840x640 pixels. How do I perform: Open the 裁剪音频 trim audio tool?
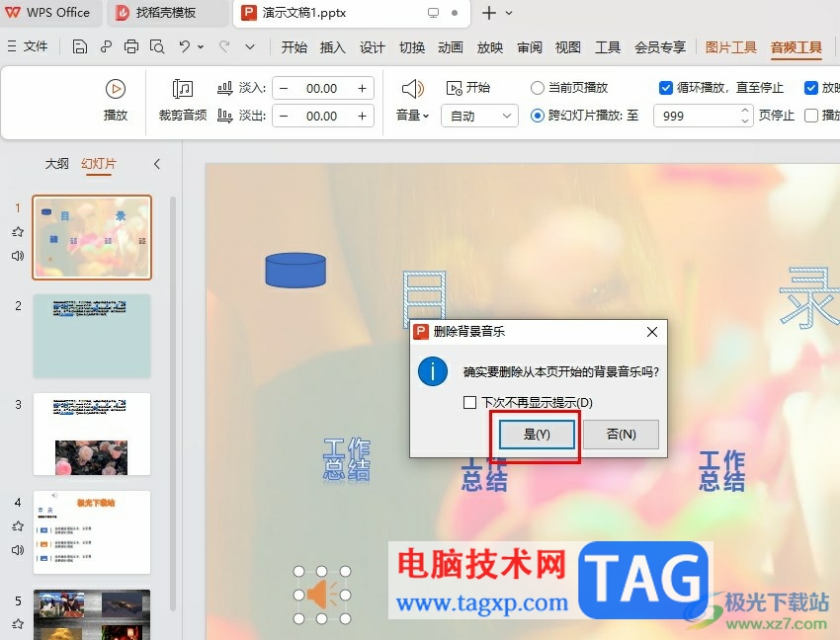(x=183, y=100)
